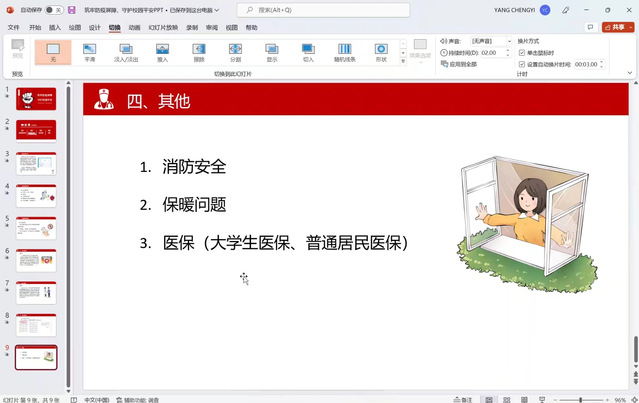Toggle the 自动保存 autosave switch
Image resolution: width=639 pixels, height=403 pixels.
click(x=50, y=10)
